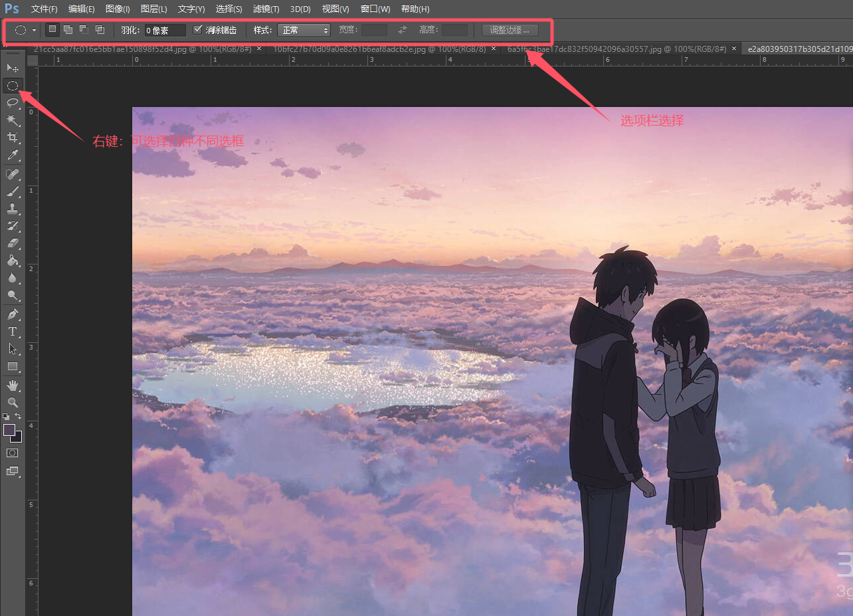Screen dimensions: 853x616
Task: Open the 滤镜(T) menu
Action: pyautogui.click(x=266, y=9)
